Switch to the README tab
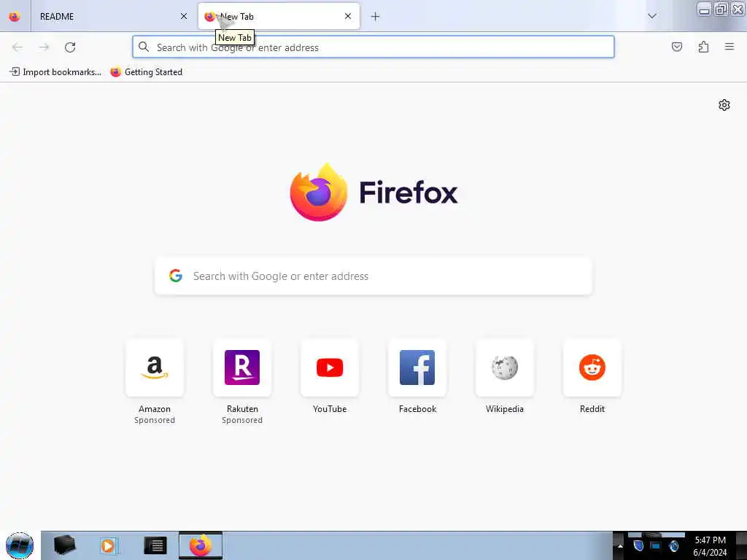The height and width of the screenshot is (560, 747). [112, 17]
